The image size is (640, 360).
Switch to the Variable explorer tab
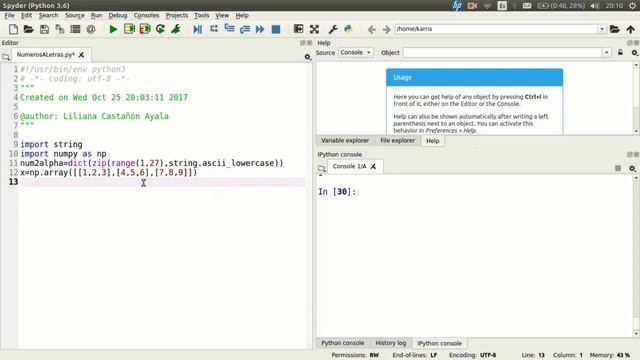click(345, 140)
